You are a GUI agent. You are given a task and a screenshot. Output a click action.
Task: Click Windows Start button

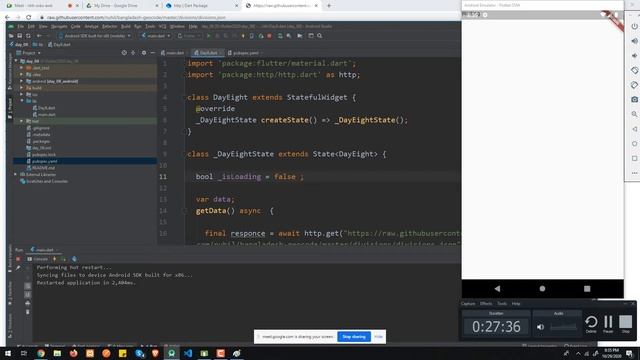point(8,353)
